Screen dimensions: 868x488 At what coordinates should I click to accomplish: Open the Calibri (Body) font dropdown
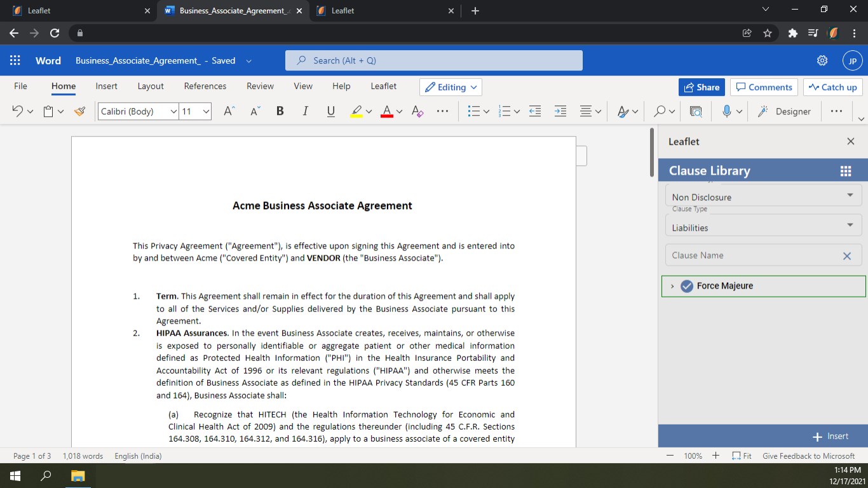(138, 111)
